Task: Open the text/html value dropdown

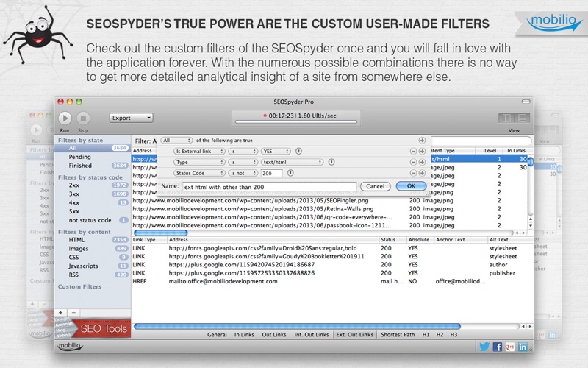Action: pyautogui.click(x=292, y=162)
